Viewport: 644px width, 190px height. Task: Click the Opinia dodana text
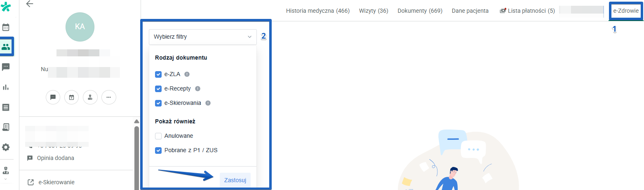[56, 158]
